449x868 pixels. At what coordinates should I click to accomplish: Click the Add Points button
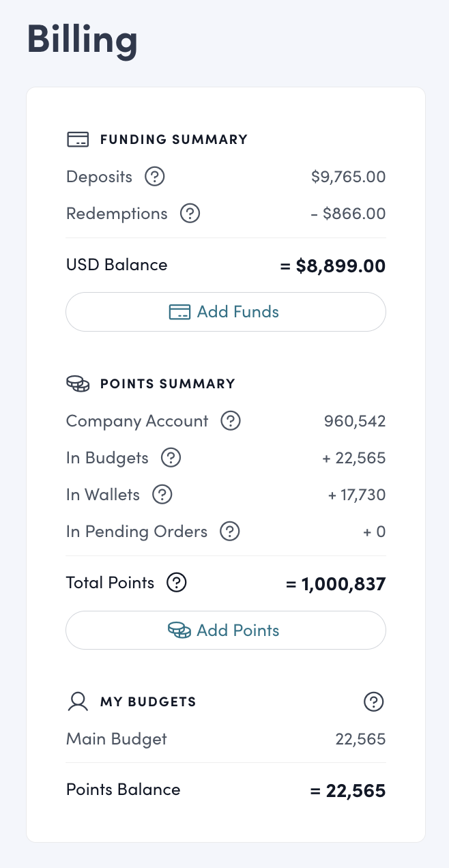[225, 630]
